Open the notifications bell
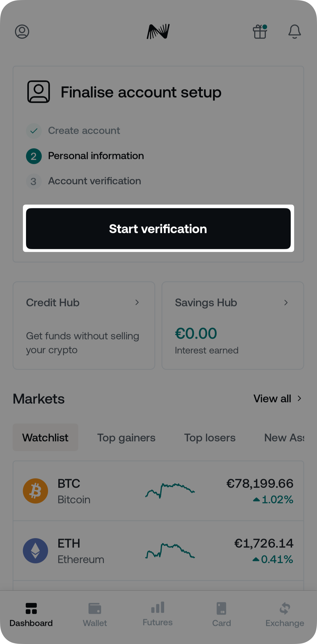317x644 pixels. tap(294, 32)
